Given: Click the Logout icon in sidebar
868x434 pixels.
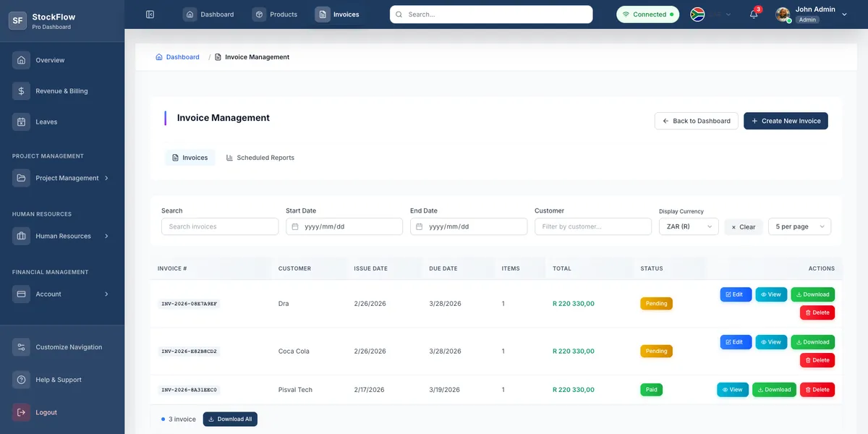Looking at the screenshot, I should click(22, 412).
